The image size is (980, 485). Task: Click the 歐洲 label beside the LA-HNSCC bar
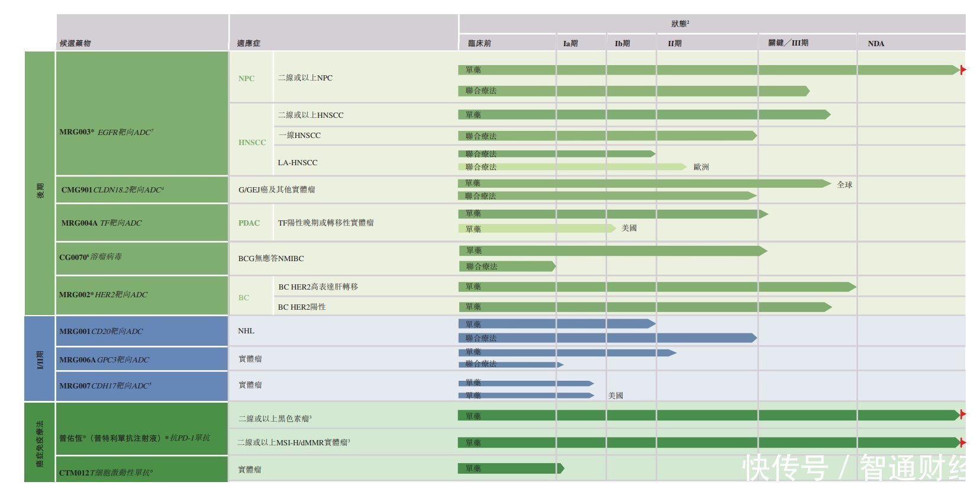(x=701, y=167)
